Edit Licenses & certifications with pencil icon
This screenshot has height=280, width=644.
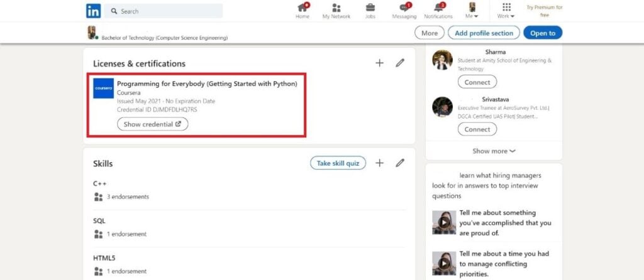pos(399,63)
